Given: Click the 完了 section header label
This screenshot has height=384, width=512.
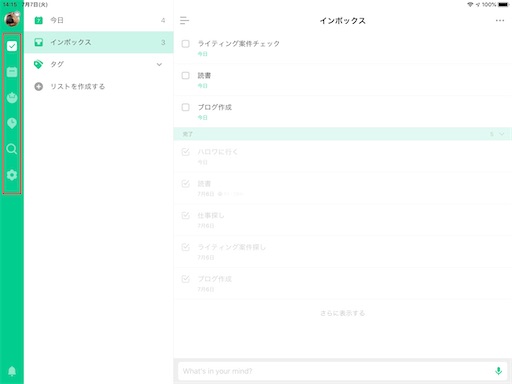Looking at the screenshot, I should point(187,134).
